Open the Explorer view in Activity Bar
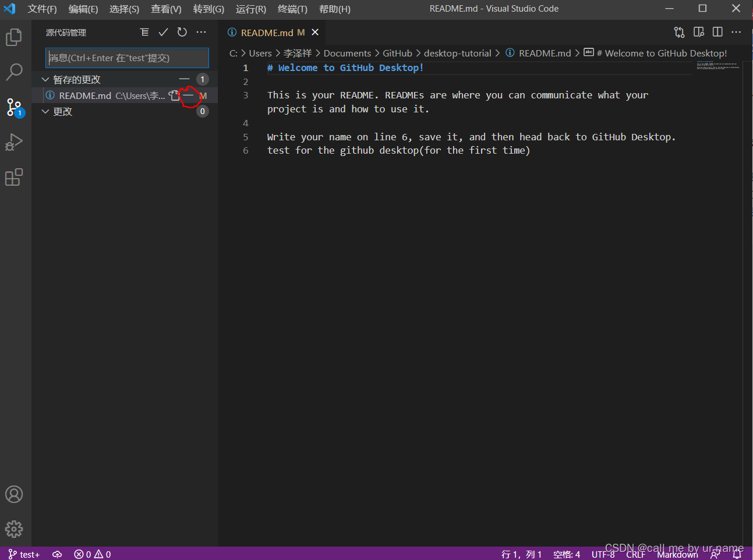Image resolution: width=753 pixels, height=560 pixels. (x=14, y=36)
